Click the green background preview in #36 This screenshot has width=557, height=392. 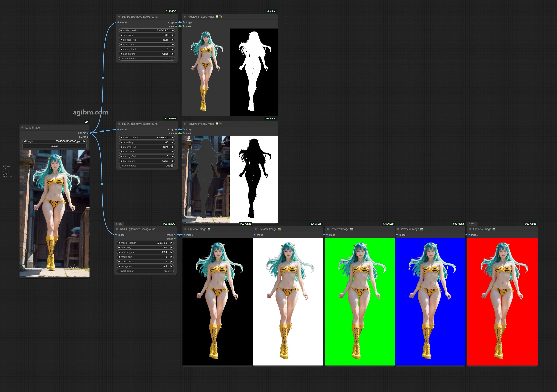point(360,302)
